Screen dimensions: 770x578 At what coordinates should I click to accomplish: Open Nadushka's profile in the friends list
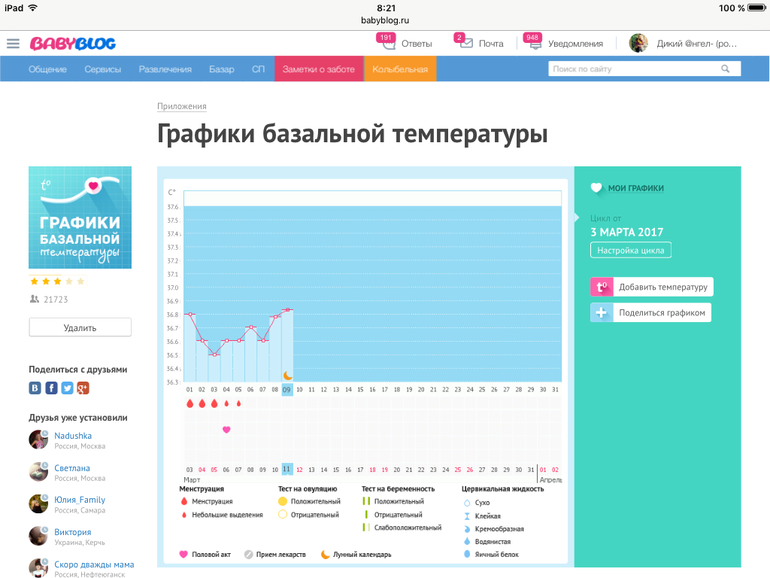(72, 436)
